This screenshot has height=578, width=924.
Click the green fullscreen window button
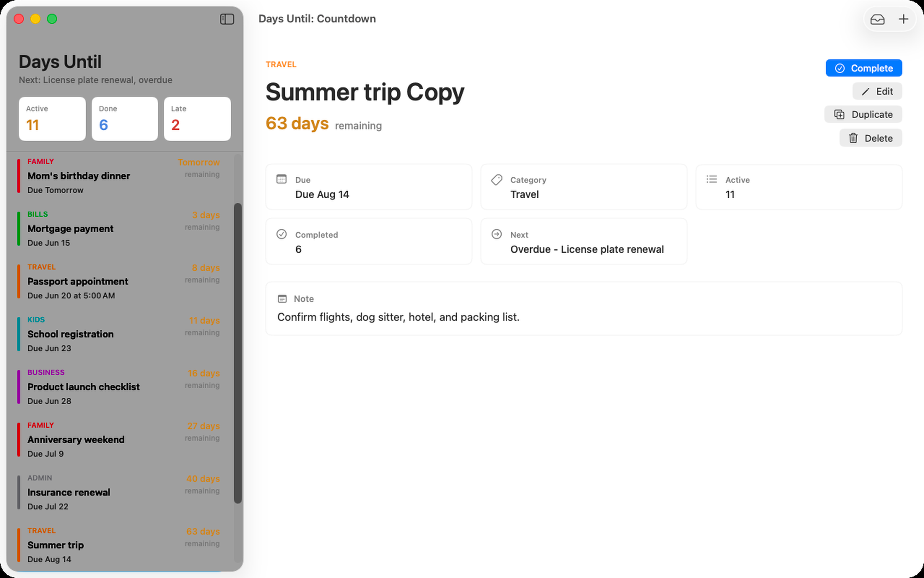click(52, 19)
